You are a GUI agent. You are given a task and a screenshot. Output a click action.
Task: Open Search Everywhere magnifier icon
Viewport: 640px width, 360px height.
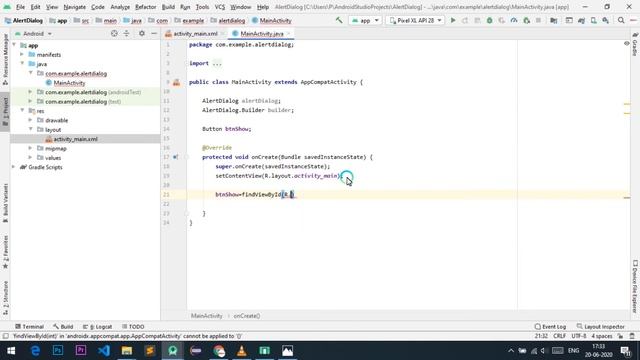tap(621, 20)
